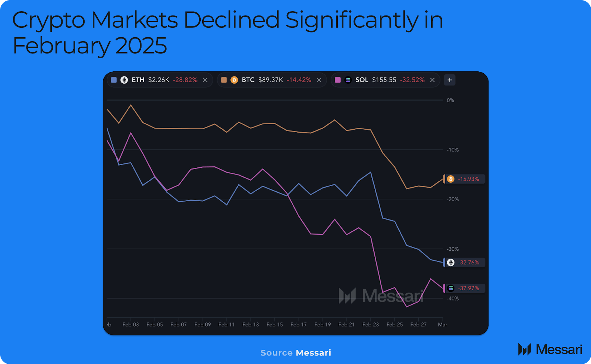591x364 pixels.
Task: Click the Solana logo in the SOL legend chip
Action: [x=348, y=80]
